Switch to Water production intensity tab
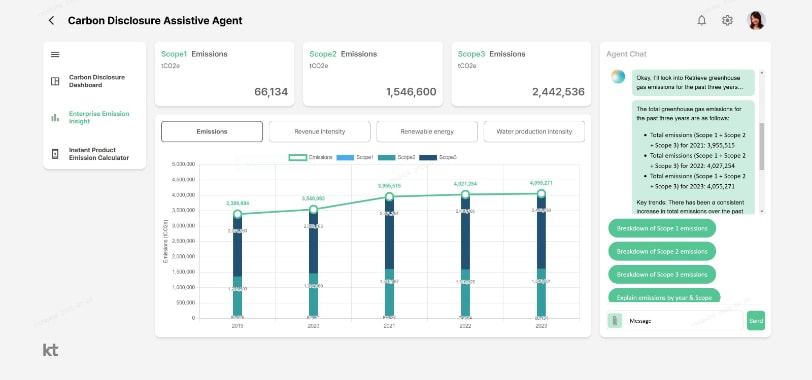The image size is (812, 380). pos(534,131)
